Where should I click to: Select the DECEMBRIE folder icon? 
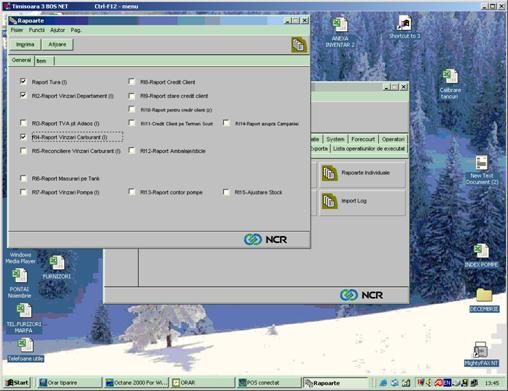pyautogui.click(x=484, y=296)
